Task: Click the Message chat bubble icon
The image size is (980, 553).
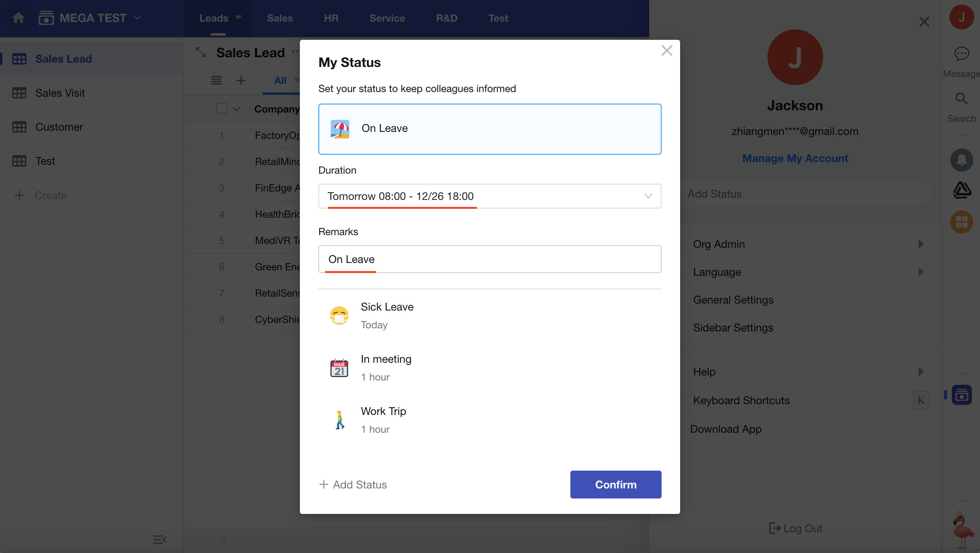Action: [x=961, y=54]
